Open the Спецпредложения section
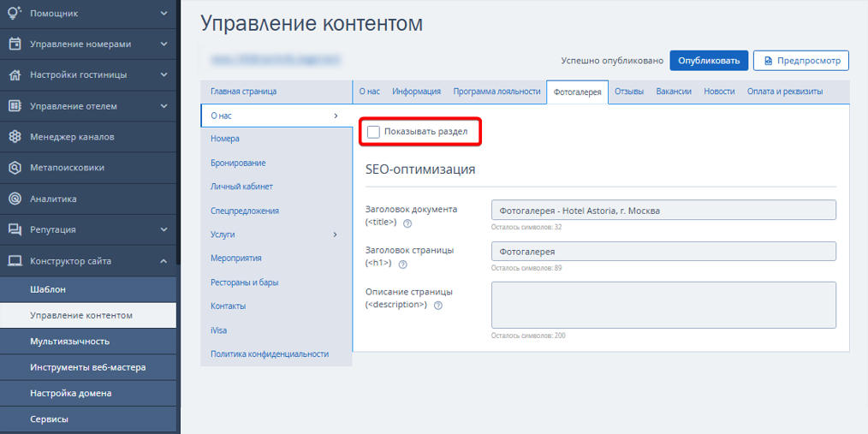Image resolution: width=868 pixels, height=434 pixels. tap(276, 211)
